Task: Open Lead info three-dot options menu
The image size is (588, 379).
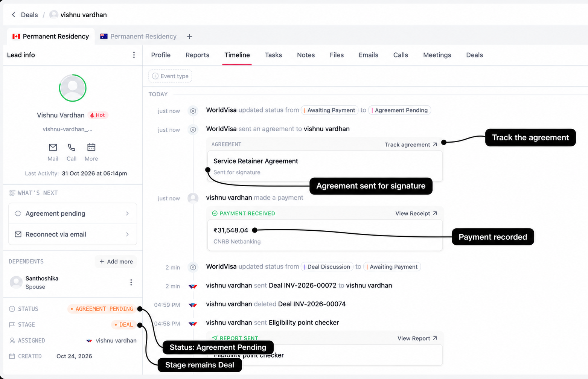Action: pyautogui.click(x=134, y=55)
